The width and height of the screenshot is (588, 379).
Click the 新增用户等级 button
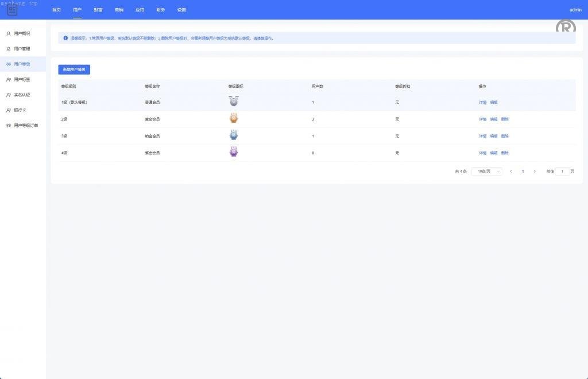click(74, 69)
